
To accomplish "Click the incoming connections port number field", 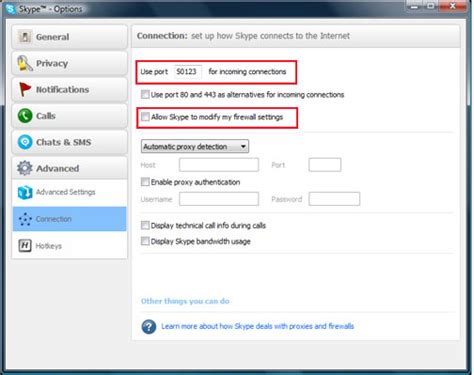I will 188,72.
